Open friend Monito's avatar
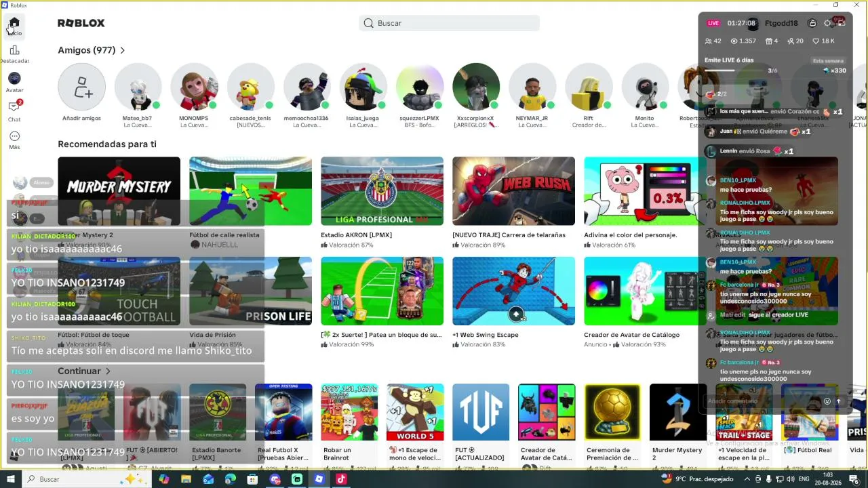 [x=644, y=87]
